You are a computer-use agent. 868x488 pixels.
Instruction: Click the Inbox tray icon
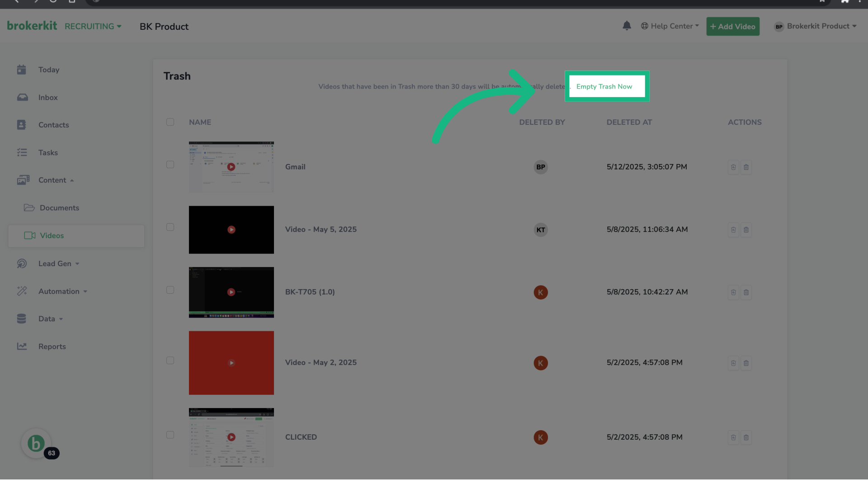22,98
